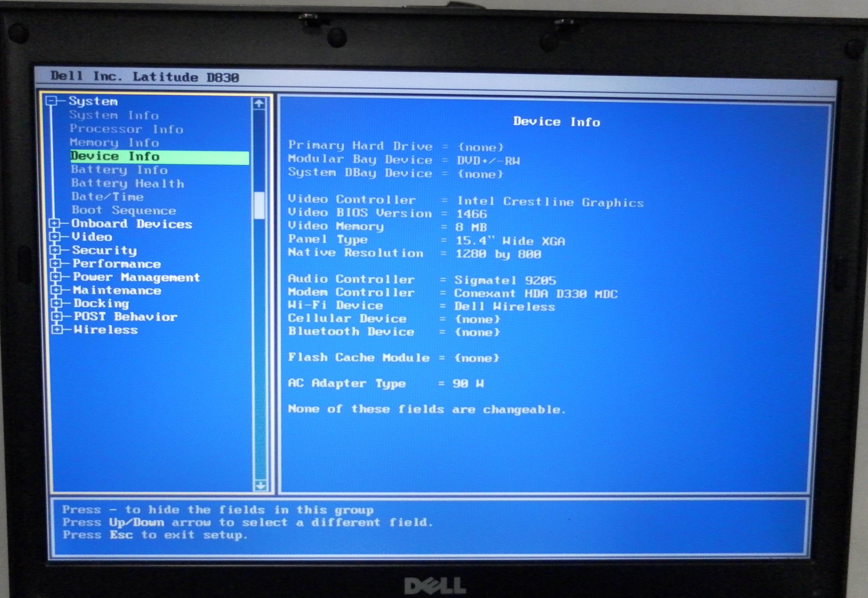Click Intel Crestline Graphics value
Image resolution: width=868 pixels, height=598 pixels.
550,202
